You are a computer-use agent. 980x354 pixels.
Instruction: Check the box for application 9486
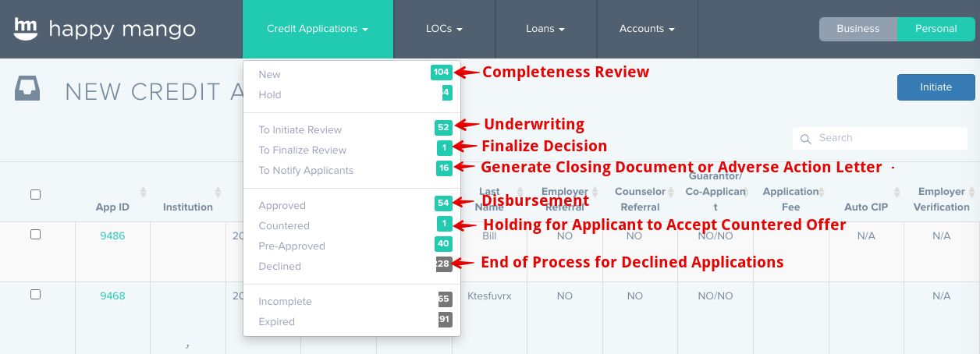tap(35, 235)
